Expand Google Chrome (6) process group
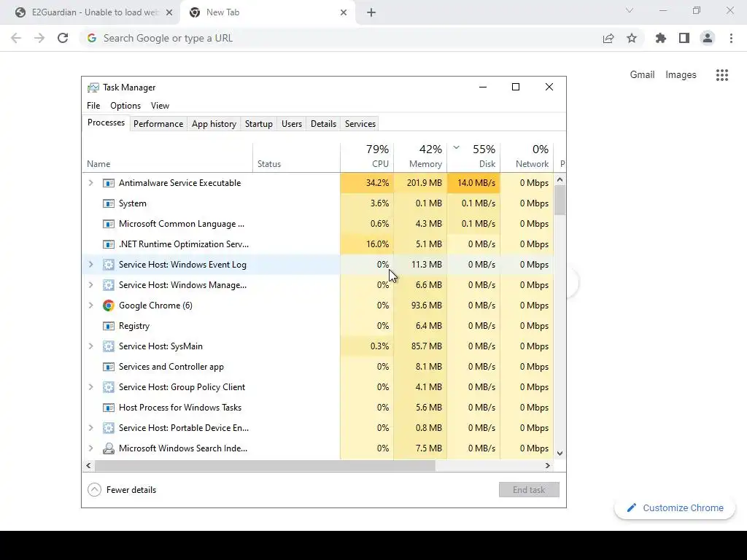Image resolution: width=747 pixels, height=560 pixels. coord(90,306)
